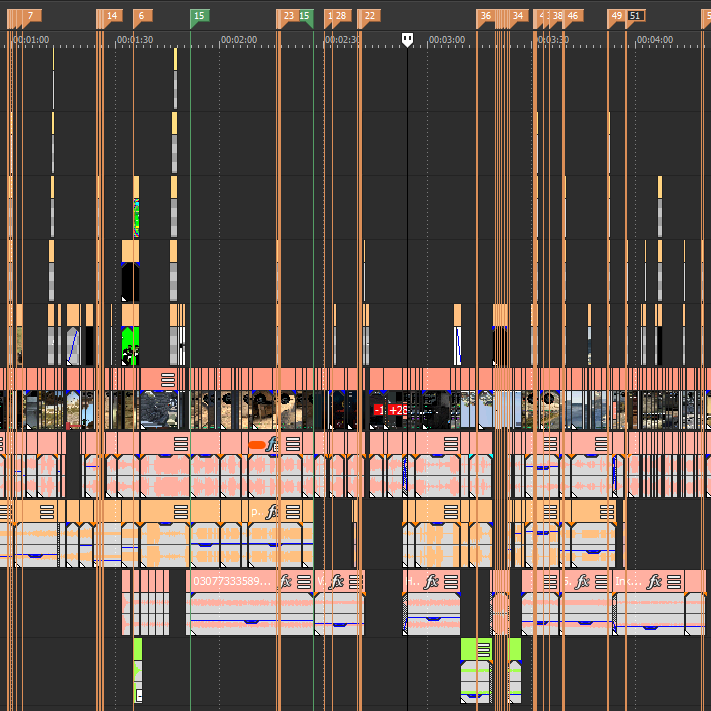The width and height of the screenshot is (711, 711).
Task: Select marker 34
Action: click(518, 16)
